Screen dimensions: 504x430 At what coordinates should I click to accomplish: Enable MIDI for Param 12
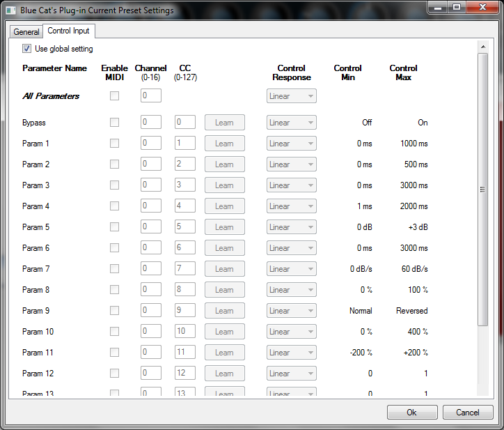[114, 374]
